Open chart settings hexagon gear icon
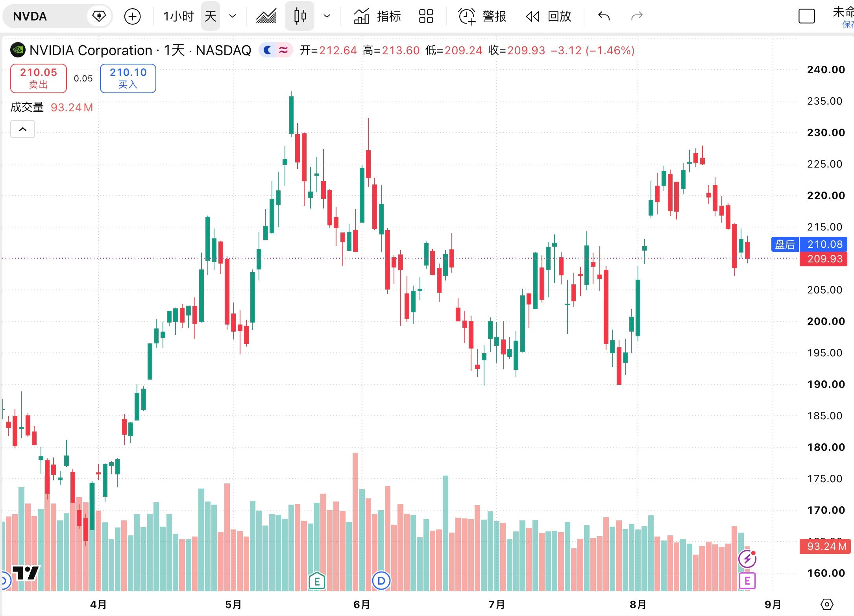Viewport: 854px width, 616px height. [827, 604]
